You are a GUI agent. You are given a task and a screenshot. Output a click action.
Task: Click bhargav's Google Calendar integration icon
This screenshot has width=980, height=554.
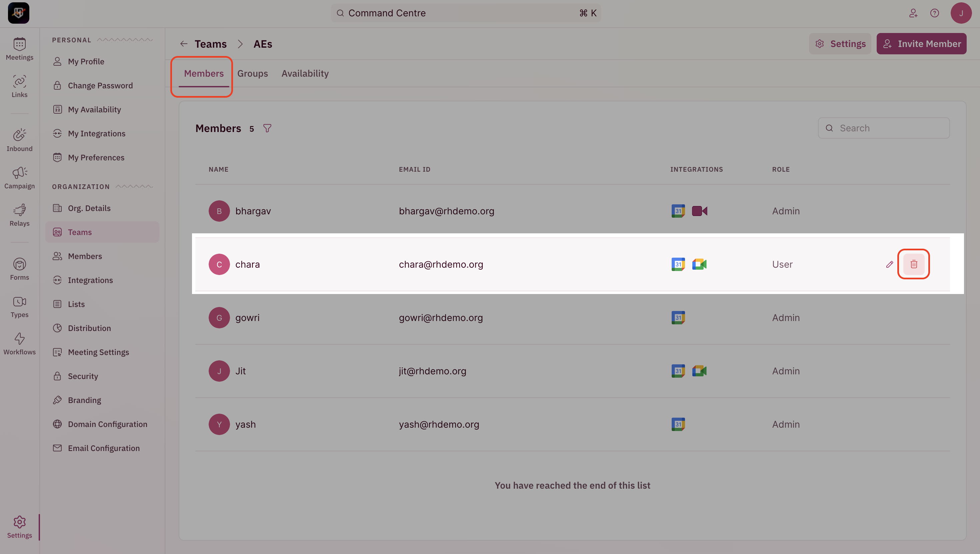pos(678,211)
